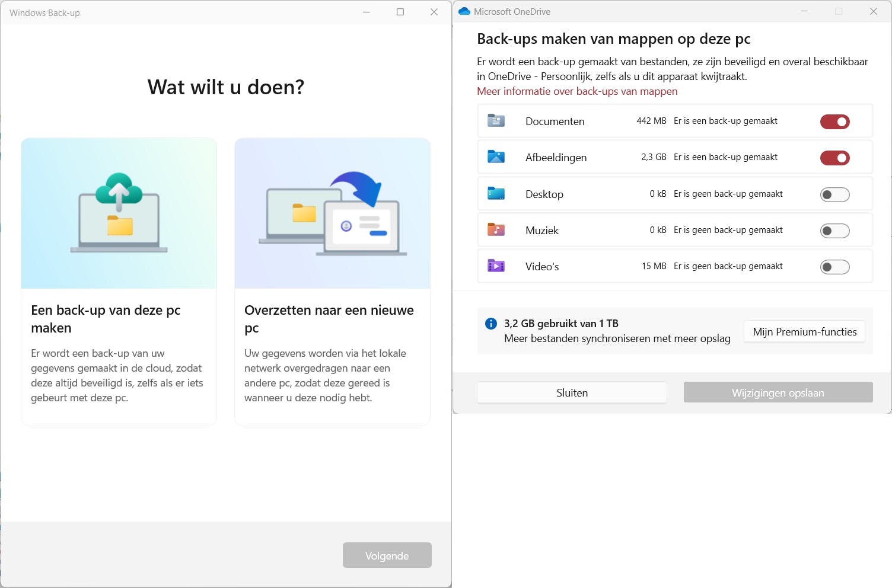Enable backup toggle for Video's
This screenshot has height=588, width=892.
point(835,267)
